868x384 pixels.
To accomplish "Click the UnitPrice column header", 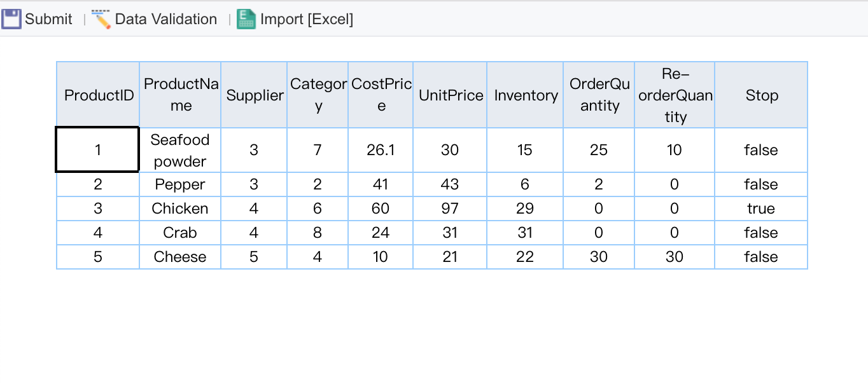I will coord(450,94).
